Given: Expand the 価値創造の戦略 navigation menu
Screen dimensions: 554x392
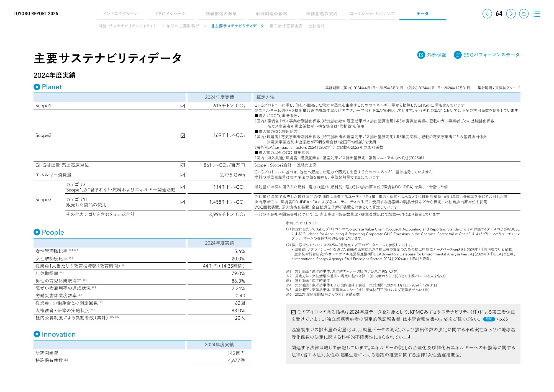Looking at the screenshot, I should point(271,13).
